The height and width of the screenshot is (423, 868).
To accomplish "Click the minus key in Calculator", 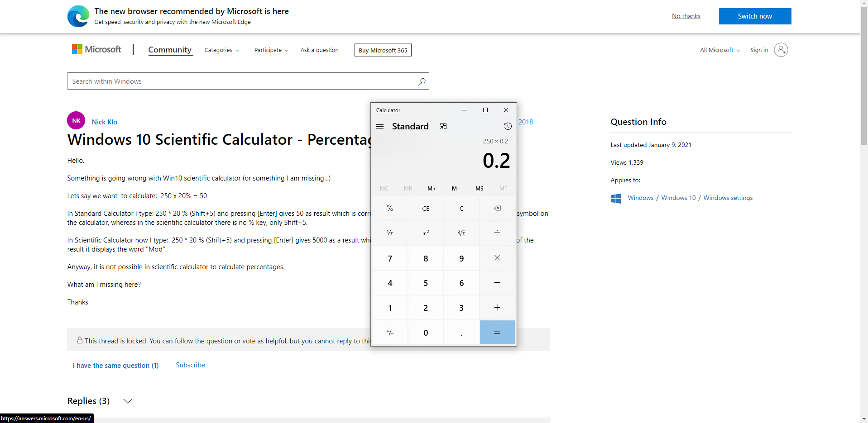I will [497, 283].
